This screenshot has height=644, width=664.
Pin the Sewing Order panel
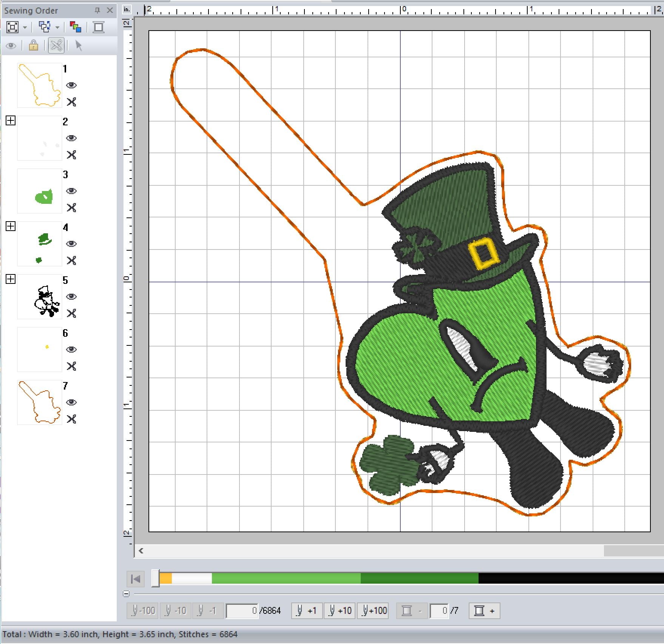pos(97,11)
